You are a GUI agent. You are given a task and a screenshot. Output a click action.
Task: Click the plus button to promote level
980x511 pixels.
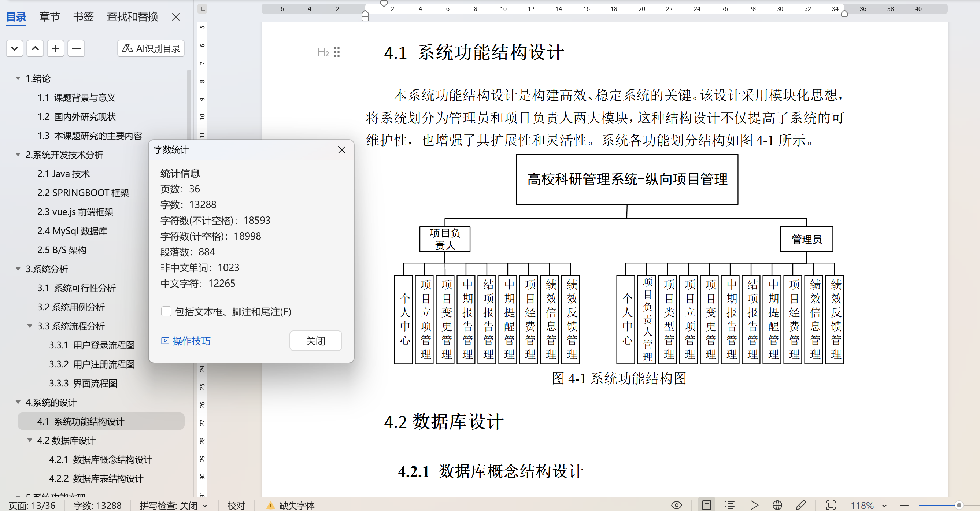pyautogui.click(x=56, y=48)
